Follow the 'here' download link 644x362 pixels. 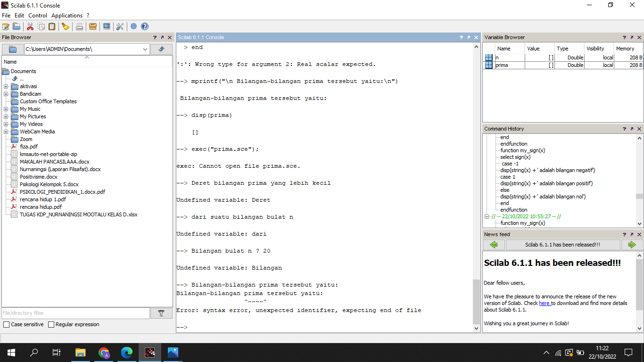[x=545, y=303]
